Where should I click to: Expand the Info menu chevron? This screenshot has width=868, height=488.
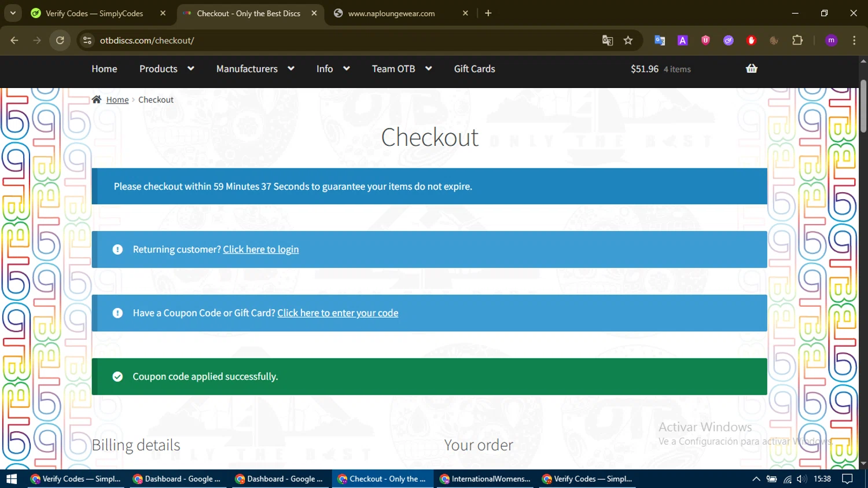347,68
